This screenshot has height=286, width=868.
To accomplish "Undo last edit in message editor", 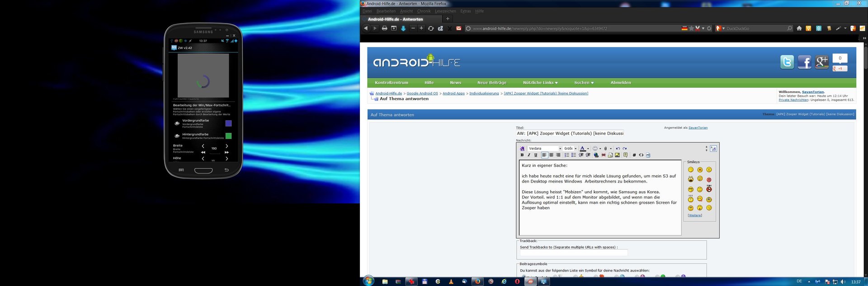I will pyautogui.click(x=618, y=149).
